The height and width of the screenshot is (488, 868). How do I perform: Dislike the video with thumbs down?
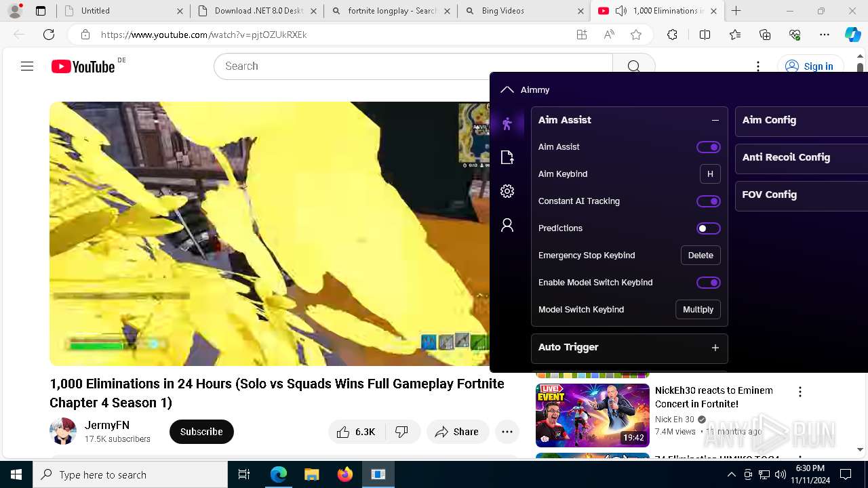(402, 432)
